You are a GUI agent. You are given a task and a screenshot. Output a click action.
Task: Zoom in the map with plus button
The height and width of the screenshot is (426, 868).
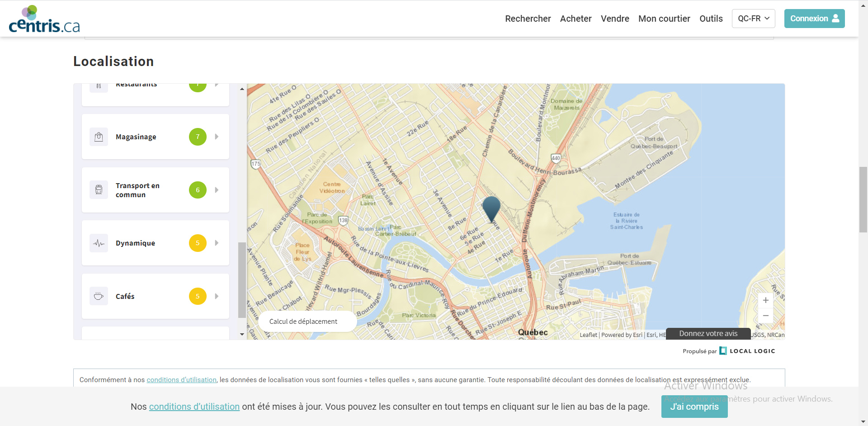tap(766, 300)
